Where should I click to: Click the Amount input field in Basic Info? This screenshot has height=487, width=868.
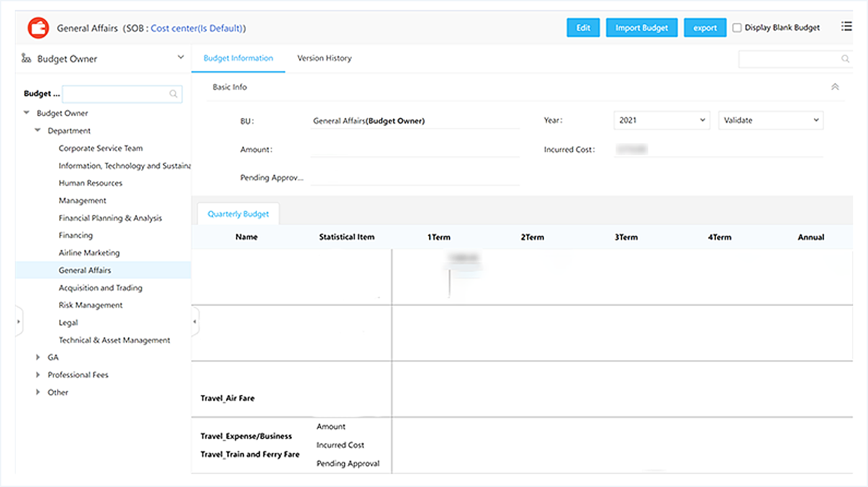(x=415, y=150)
